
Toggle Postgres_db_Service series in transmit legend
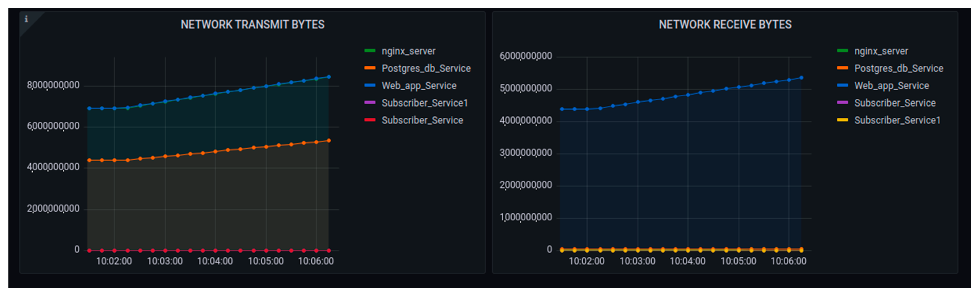coord(426,69)
